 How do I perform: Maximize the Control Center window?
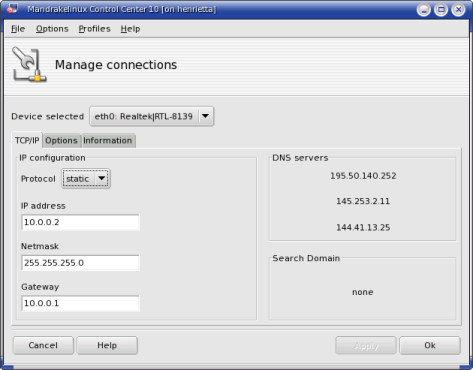click(x=441, y=9)
